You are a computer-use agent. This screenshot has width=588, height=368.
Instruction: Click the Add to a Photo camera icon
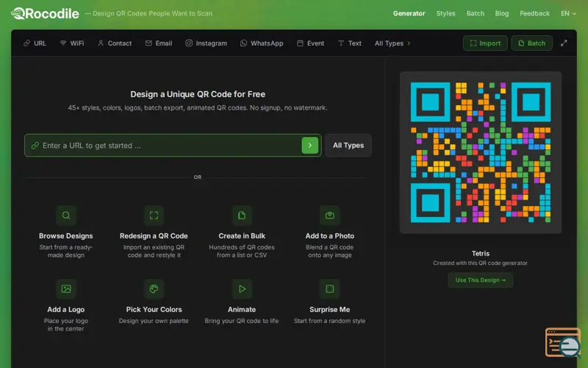[329, 215]
